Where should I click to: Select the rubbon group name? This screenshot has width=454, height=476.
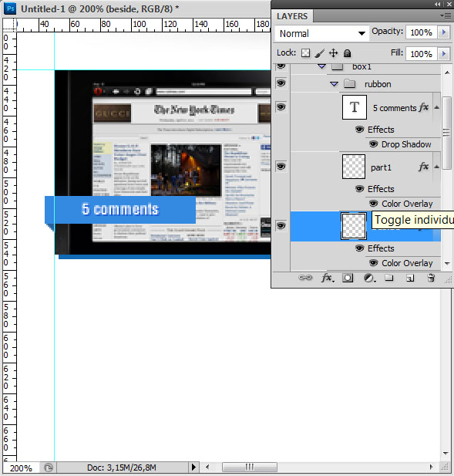tap(378, 84)
